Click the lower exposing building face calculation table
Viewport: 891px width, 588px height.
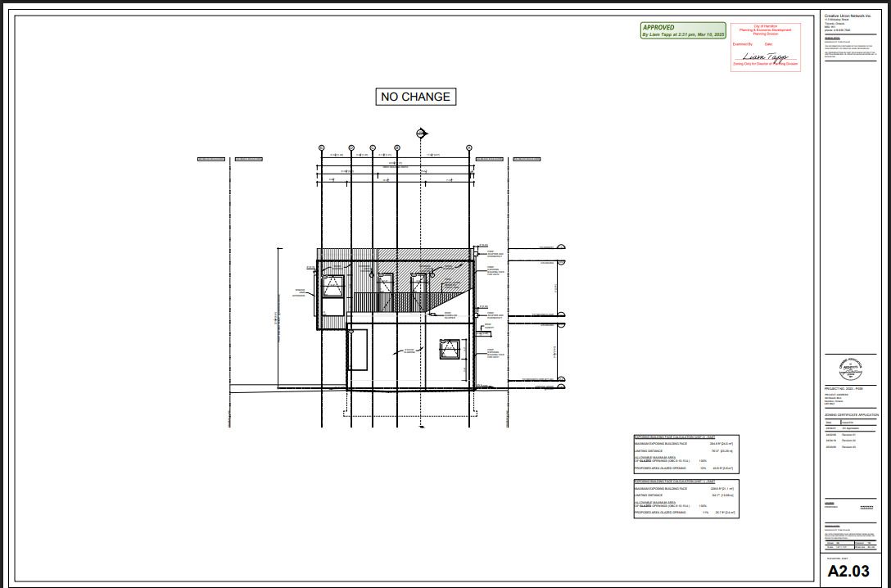click(685, 499)
